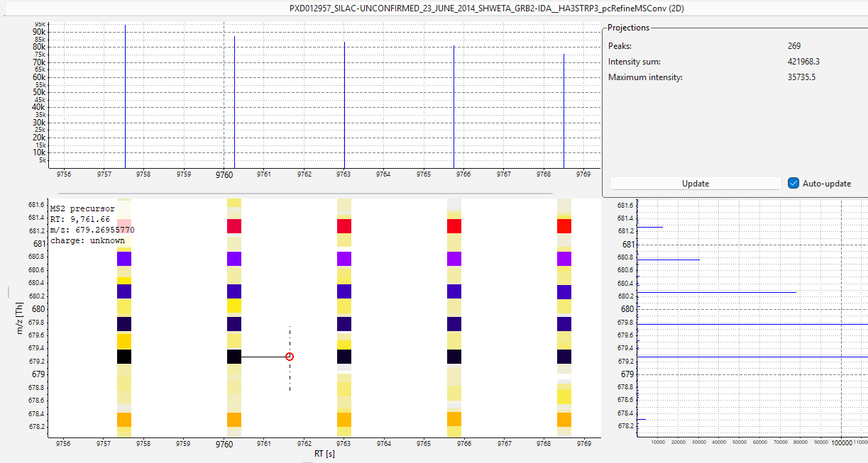
Task: Click the 'MS2 precursor' overlay text
Action: click(x=82, y=208)
